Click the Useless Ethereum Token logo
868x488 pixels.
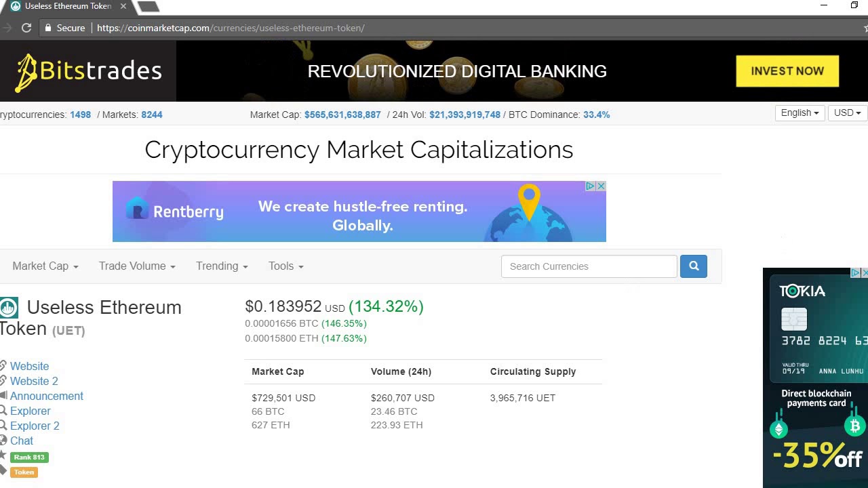(x=9, y=308)
